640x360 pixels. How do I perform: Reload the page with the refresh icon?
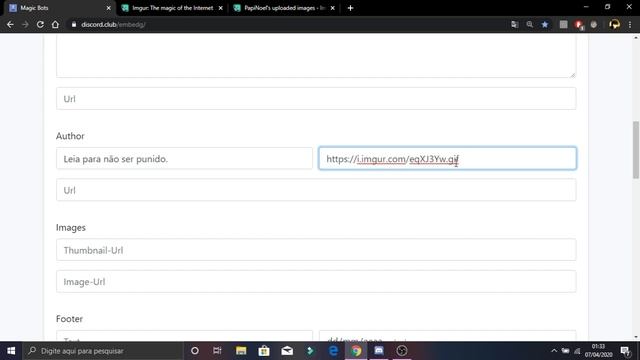(40, 24)
